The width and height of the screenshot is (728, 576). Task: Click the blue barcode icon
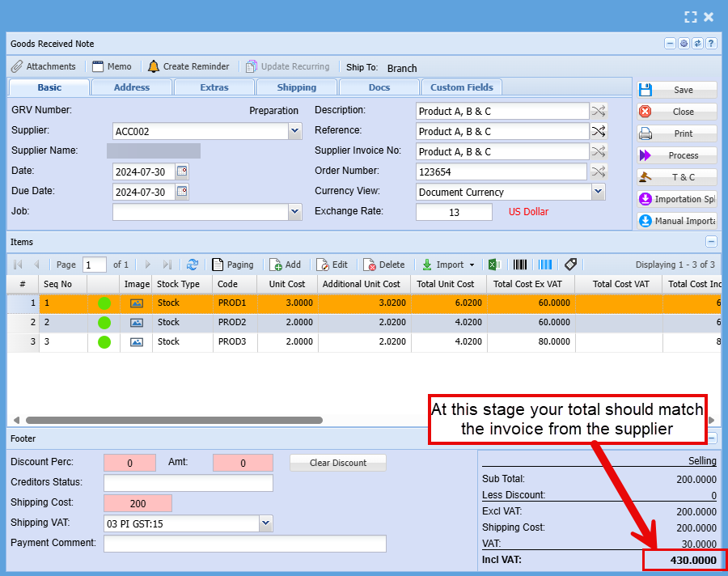pos(544,265)
